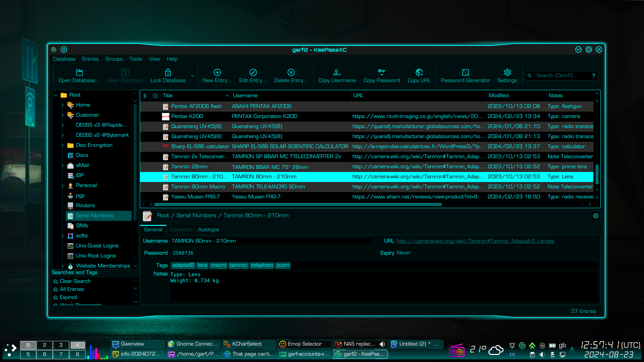Screen dimensions: 644x362
Task: Click Sharp EL-586 calculator entry icon
Action: pos(165,146)
